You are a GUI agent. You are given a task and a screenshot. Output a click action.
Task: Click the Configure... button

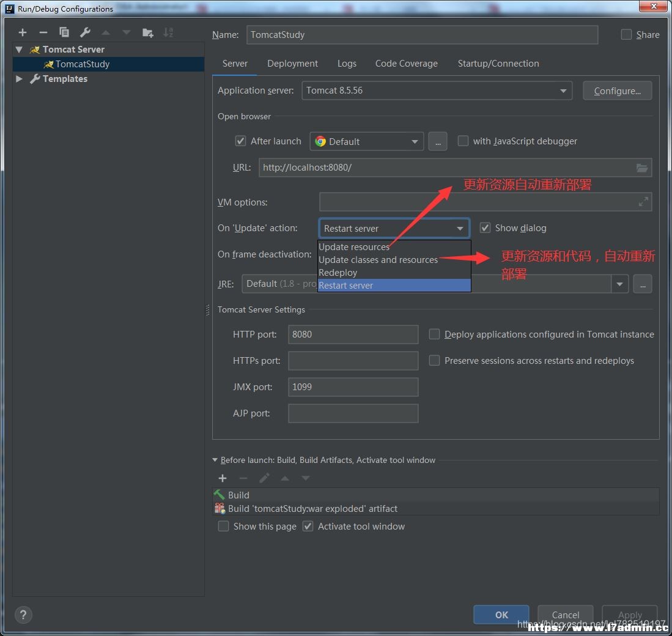(x=617, y=91)
